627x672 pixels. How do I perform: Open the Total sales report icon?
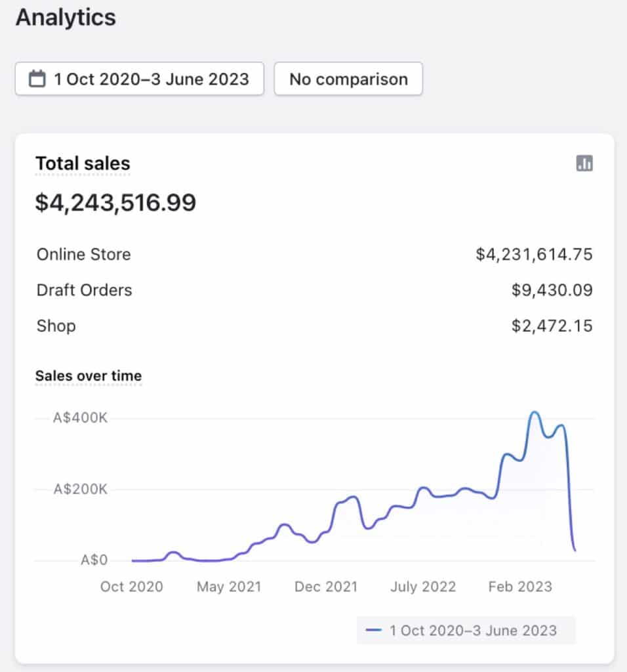(x=584, y=163)
